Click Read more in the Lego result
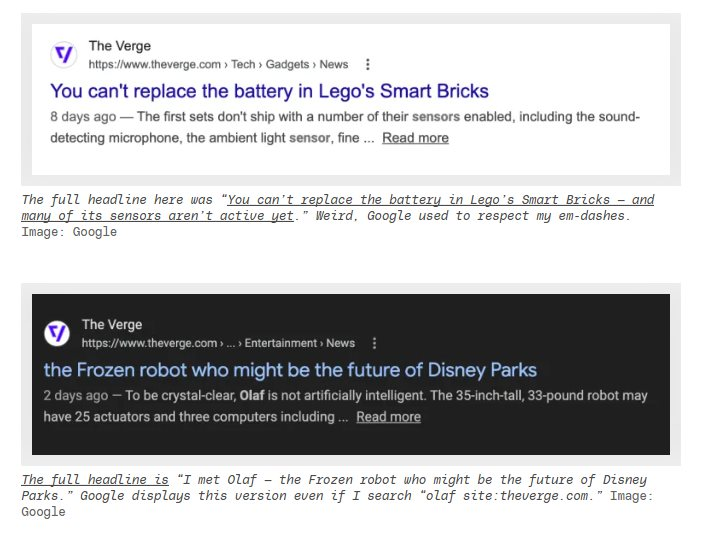The width and height of the screenshot is (720, 547). 415,138
